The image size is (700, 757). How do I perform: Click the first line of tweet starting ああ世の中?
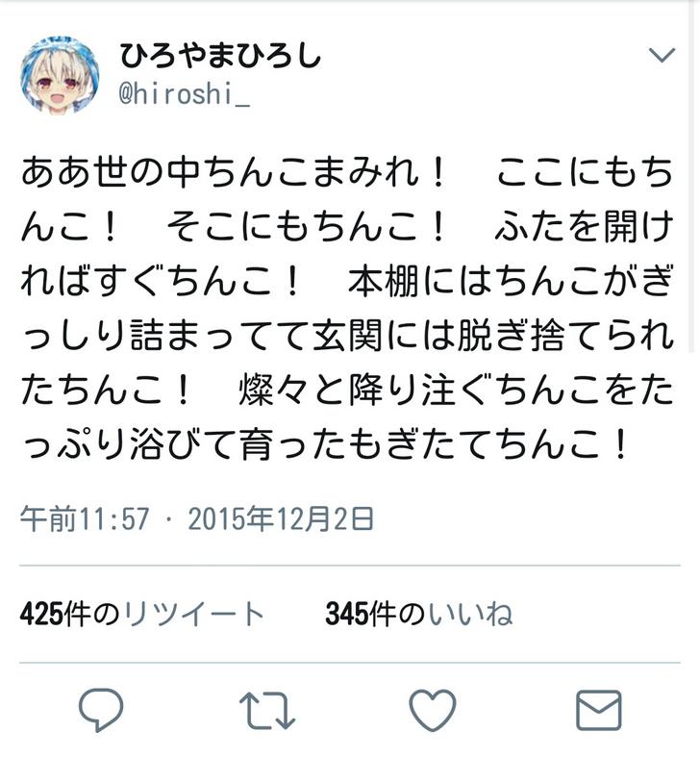click(347, 172)
